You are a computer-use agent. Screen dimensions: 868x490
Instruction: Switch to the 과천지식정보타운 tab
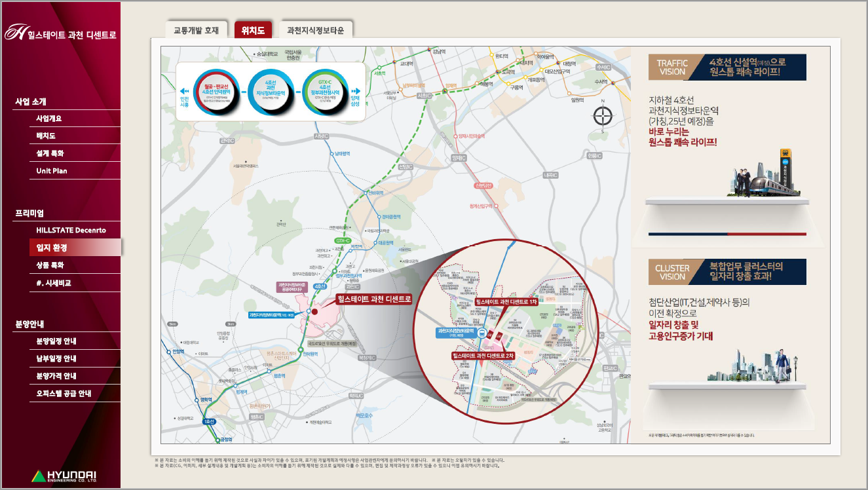[x=316, y=30]
